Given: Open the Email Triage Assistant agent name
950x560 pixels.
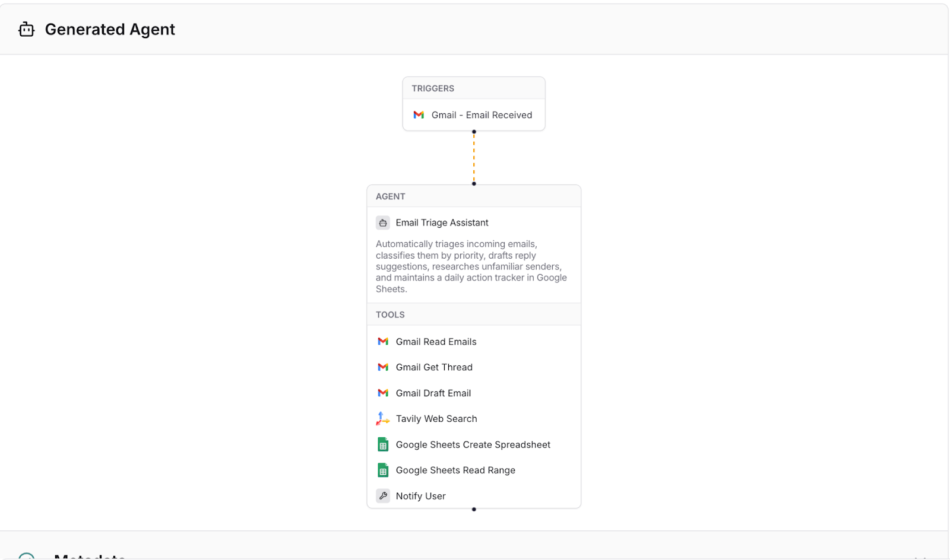Looking at the screenshot, I should point(442,223).
